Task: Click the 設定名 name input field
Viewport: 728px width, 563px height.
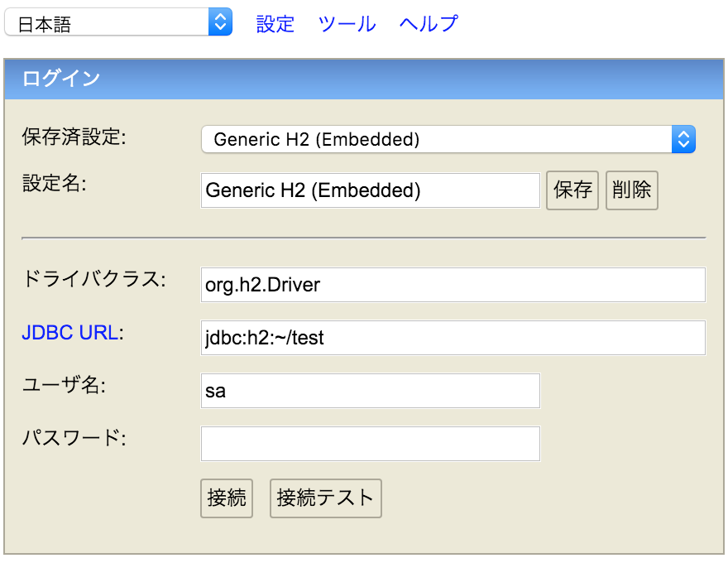Action: point(370,190)
